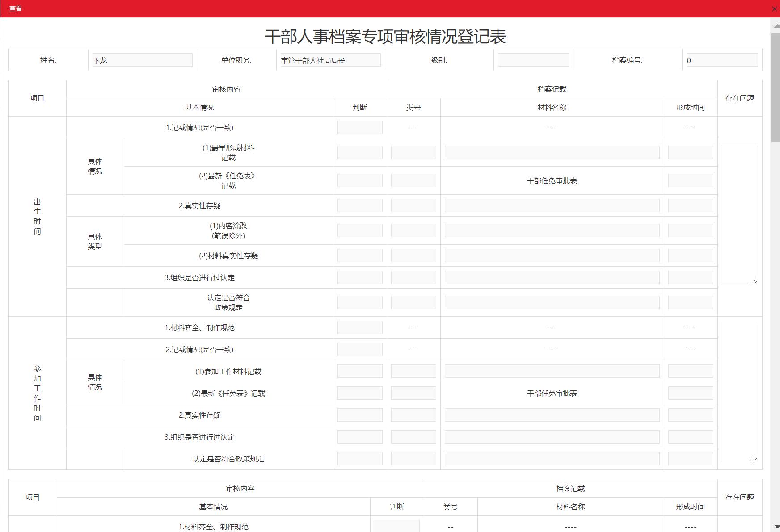Select the 档案编号 field showing 0
Screen dimensions: 780x532
tap(722, 60)
